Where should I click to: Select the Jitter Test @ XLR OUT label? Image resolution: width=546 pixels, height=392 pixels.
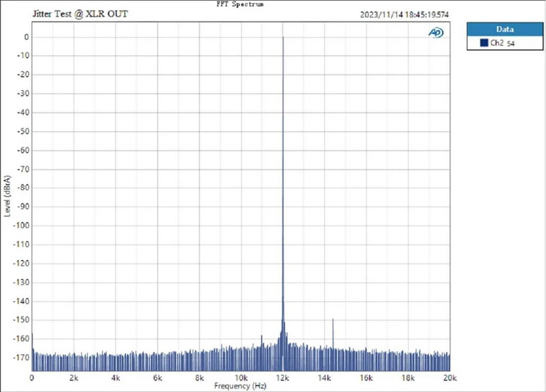point(79,14)
